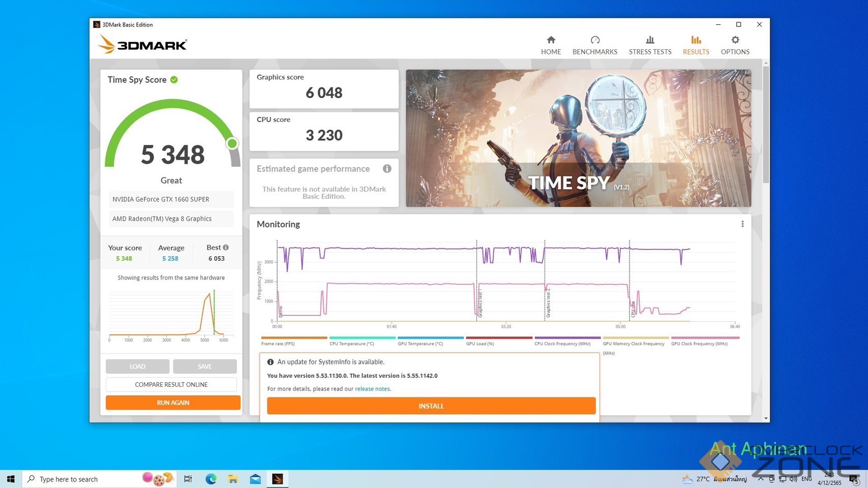Click the info icon beside Best score

click(226, 248)
